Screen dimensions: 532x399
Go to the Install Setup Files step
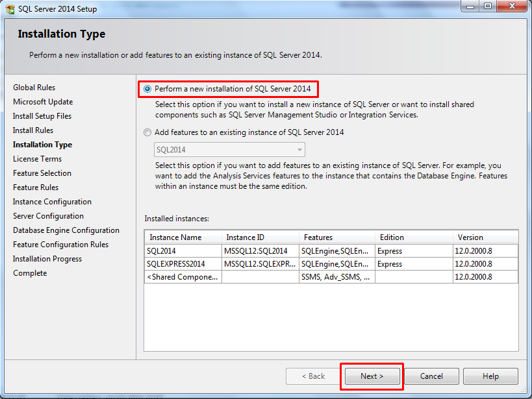coord(42,116)
